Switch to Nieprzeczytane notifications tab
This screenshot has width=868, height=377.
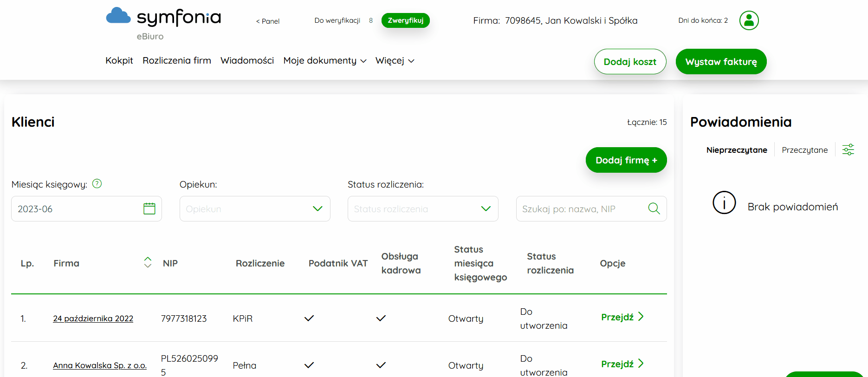pyautogui.click(x=737, y=150)
